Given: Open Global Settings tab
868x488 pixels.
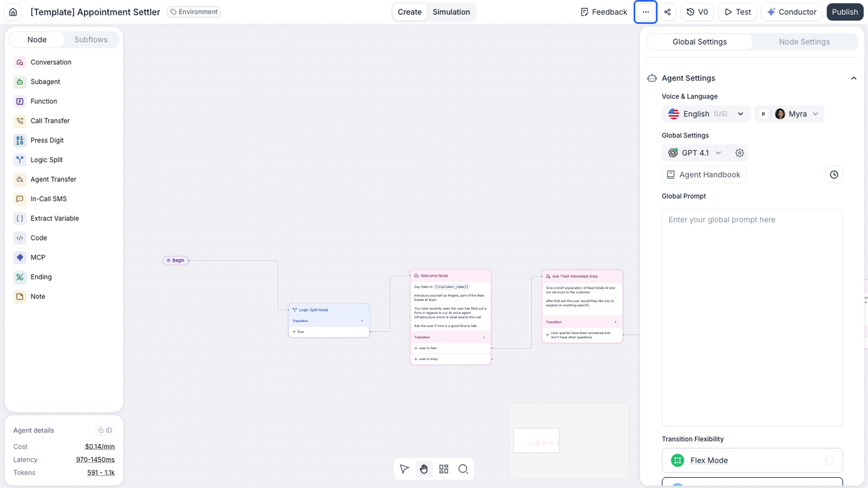Looking at the screenshot, I should point(700,42).
